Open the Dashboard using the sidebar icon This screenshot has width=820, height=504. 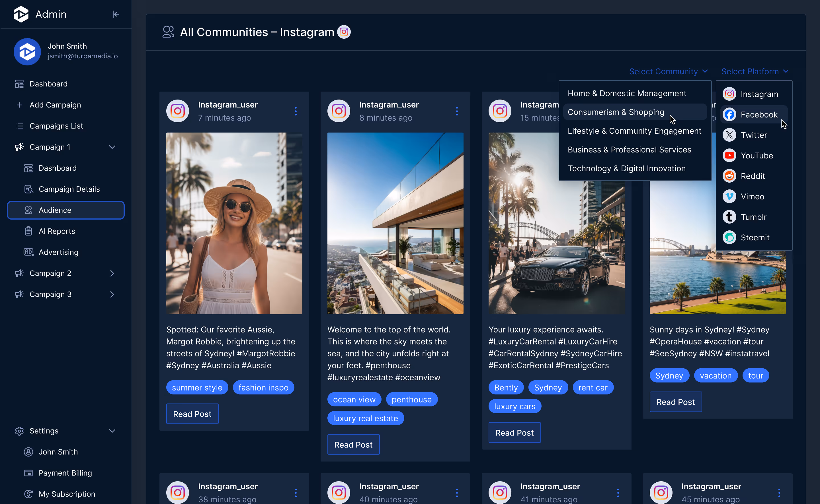click(x=19, y=84)
